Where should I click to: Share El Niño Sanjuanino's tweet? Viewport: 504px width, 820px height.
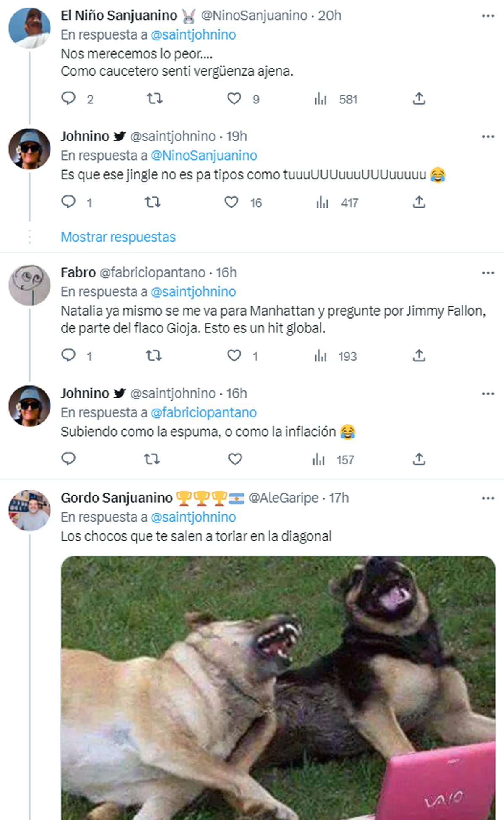[x=419, y=99]
